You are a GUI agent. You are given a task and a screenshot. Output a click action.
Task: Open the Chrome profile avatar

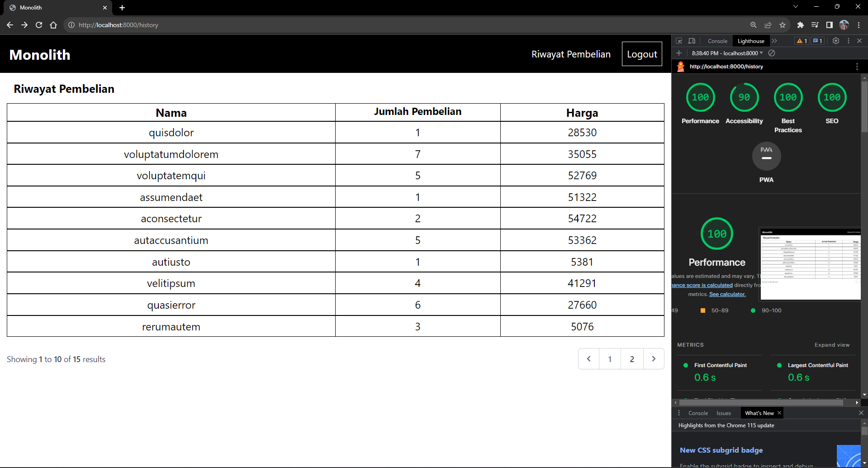844,25
